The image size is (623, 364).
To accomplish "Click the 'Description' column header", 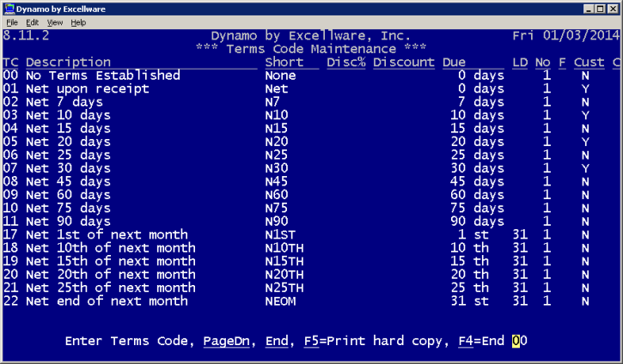I will [69, 63].
